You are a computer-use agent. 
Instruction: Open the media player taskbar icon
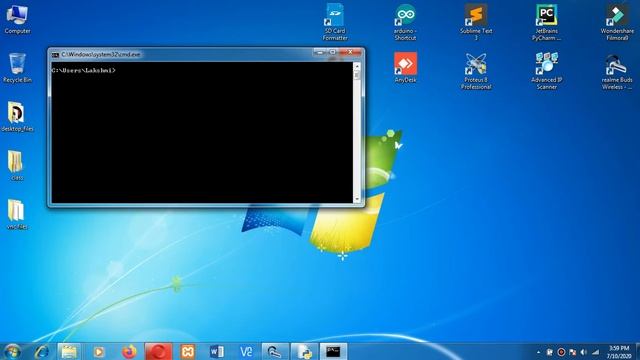(x=98, y=351)
